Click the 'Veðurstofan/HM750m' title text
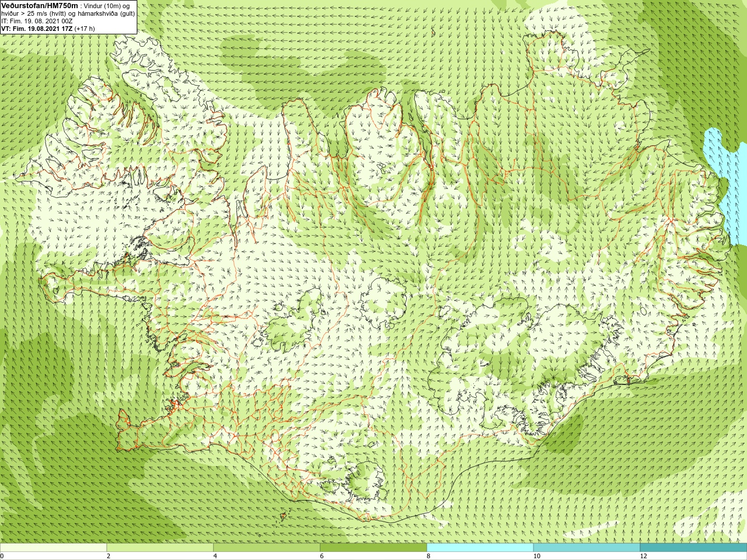Image resolution: width=747 pixels, height=560 pixels. point(40,5)
